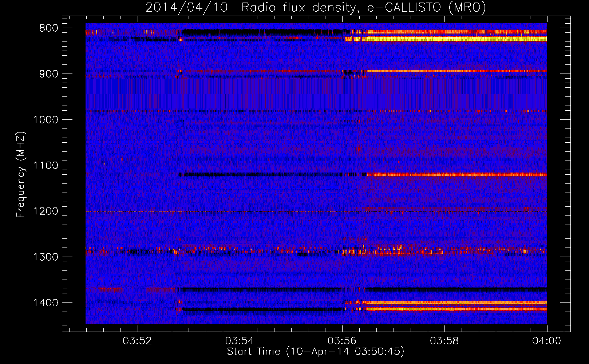Click the 03:52 time axis label
The height and width of the screenshot is (364, 589).
pyautogui.click(x=137, y=341)
